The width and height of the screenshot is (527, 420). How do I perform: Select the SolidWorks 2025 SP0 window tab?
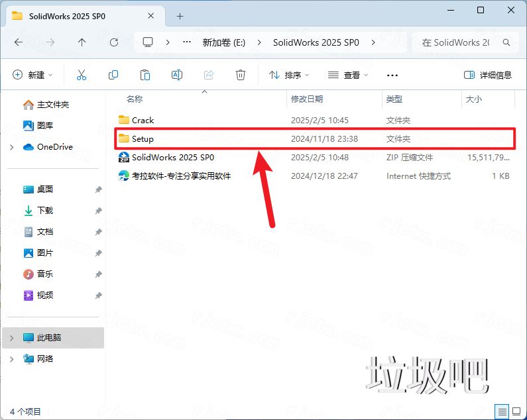coord(86,16)
